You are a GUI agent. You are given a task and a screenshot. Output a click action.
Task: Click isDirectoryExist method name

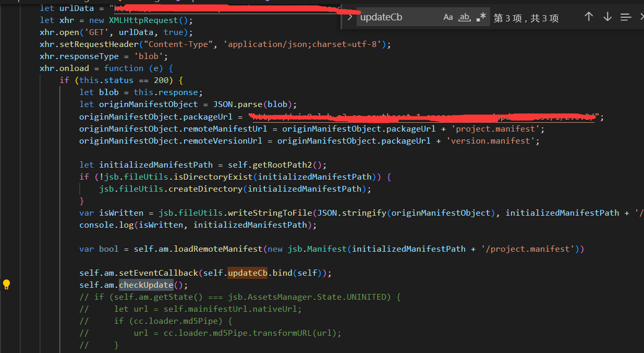(x=212, y=176)
